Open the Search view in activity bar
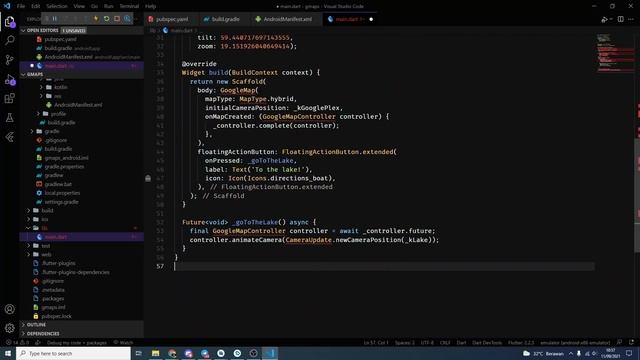Viewport: 640px width, 360px height. point(9,40)
